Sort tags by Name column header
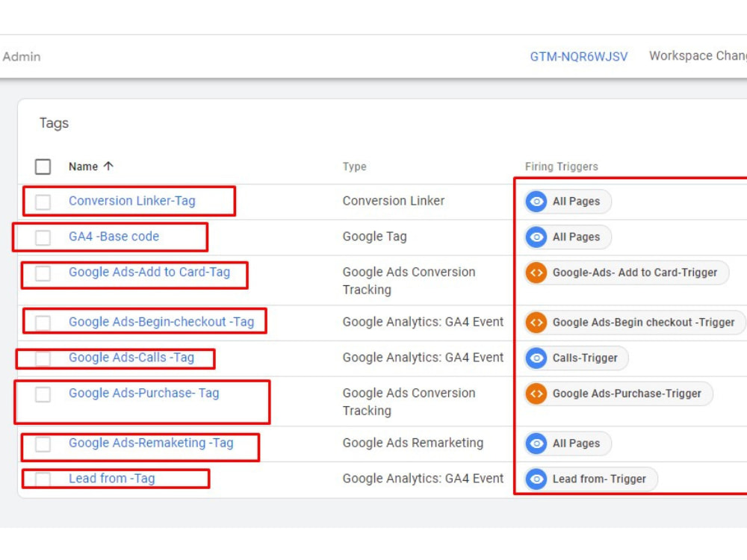This screenshot has height=560, width=747. 84,167
